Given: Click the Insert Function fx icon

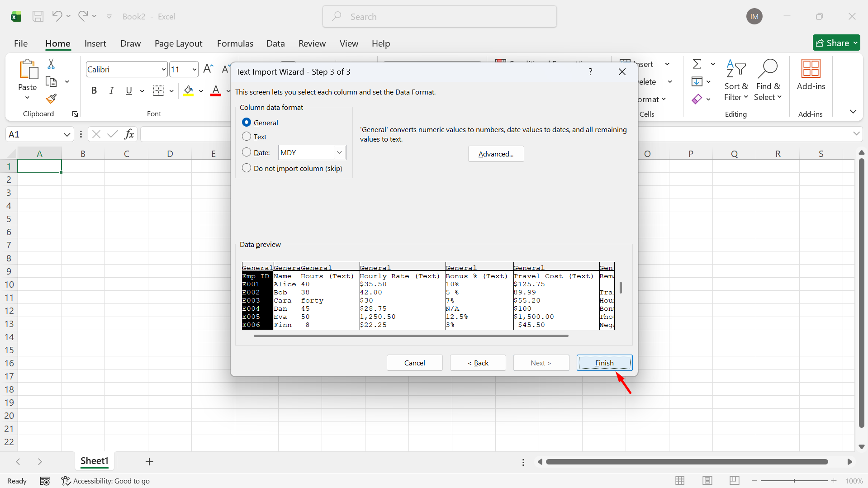Looking at the screenshot, I should coord(129,134).
